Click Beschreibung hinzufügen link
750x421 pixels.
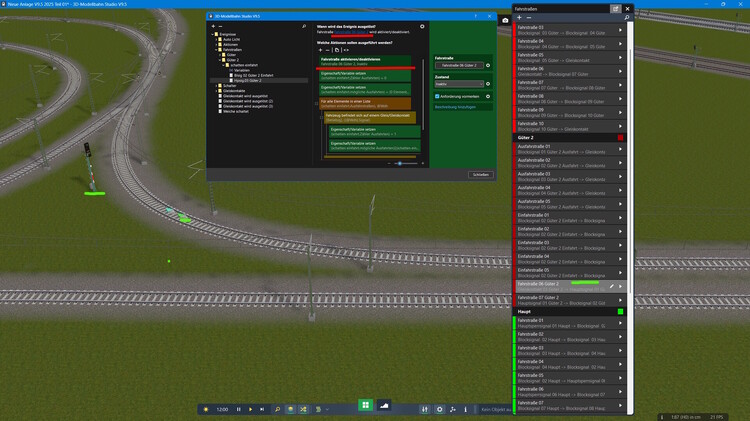[455, 107]
